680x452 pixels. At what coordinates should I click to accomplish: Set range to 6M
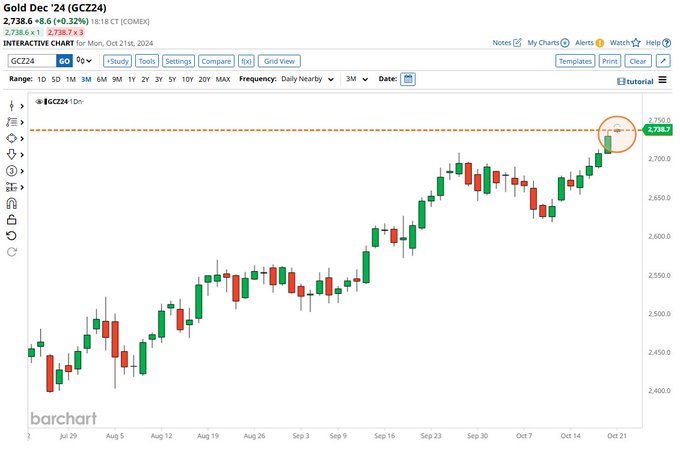(101, 79)
